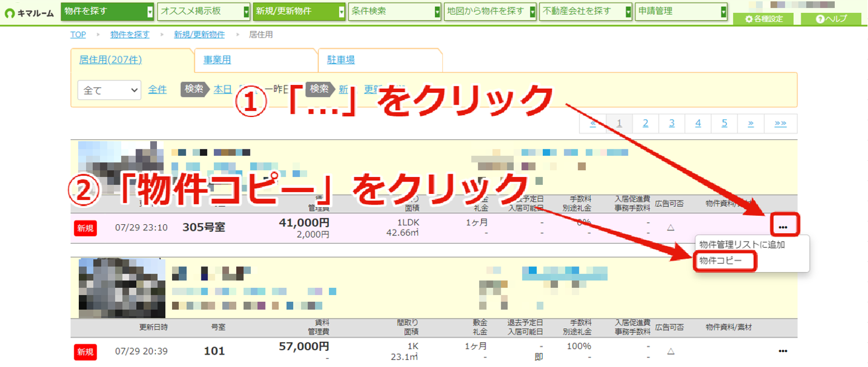This screenshot has width=868, height=367.
Task: Click the 1LDK layout cell
Action: coord(408,223)
